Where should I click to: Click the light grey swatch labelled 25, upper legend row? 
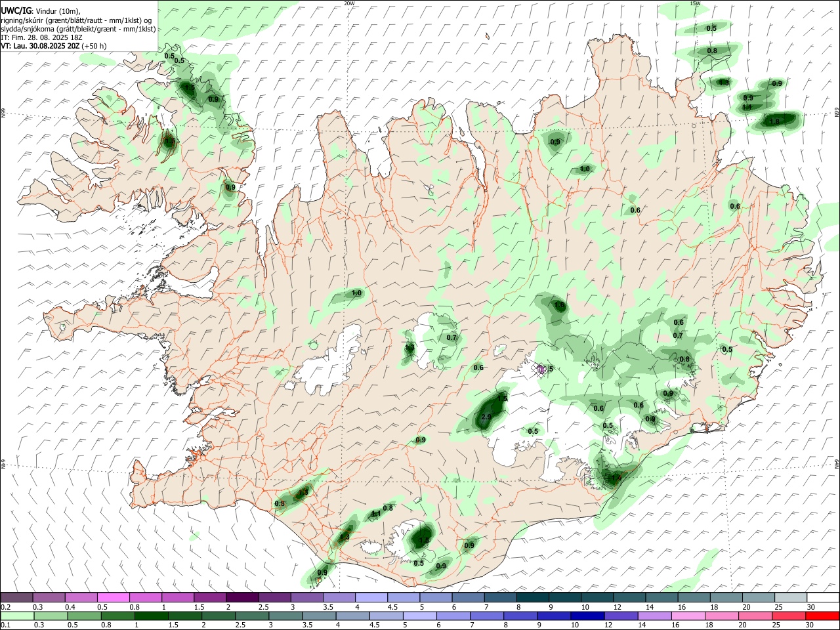[790, 598]
